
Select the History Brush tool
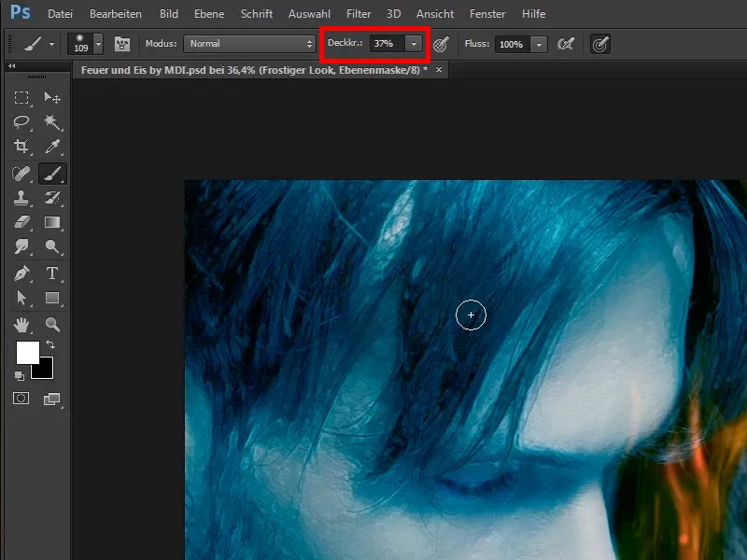coord(52,198)
